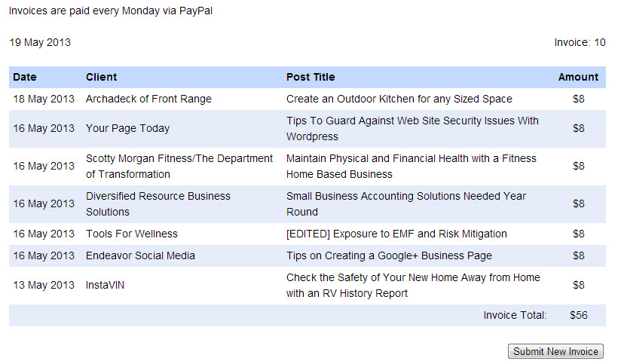This screenshot has height=364, width=621.
Task: Select the Exposure to EMF post title
Action: pyautogui.click(x=396, y=234)
